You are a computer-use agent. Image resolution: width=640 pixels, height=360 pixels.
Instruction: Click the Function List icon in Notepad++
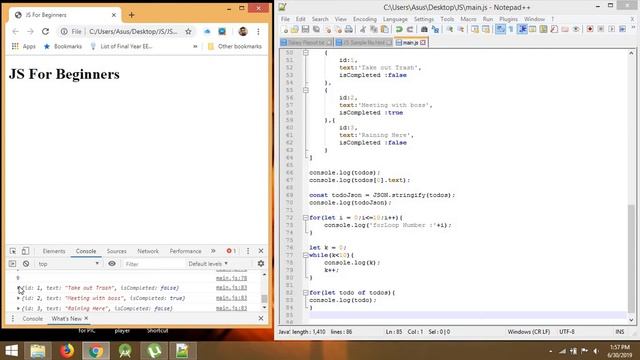(x=554, y=29)
